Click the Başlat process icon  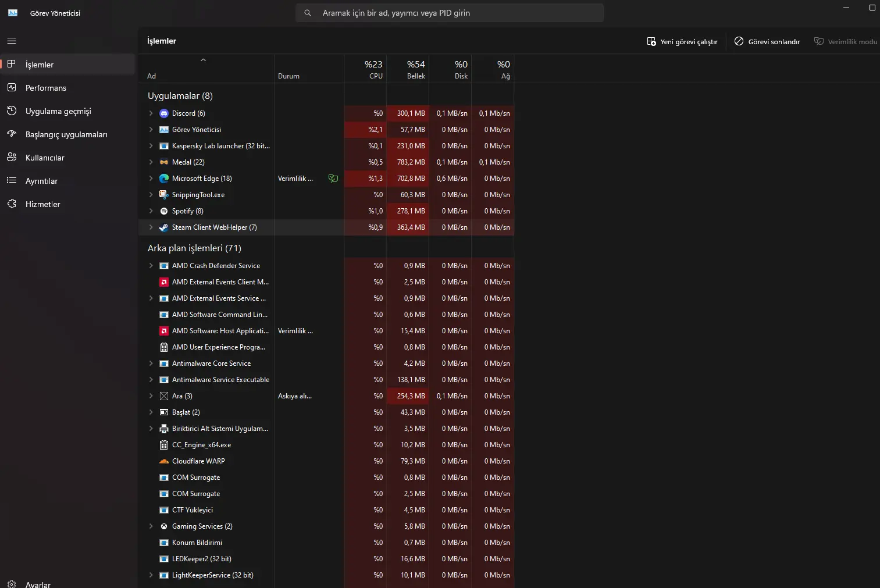click(164, 412)
